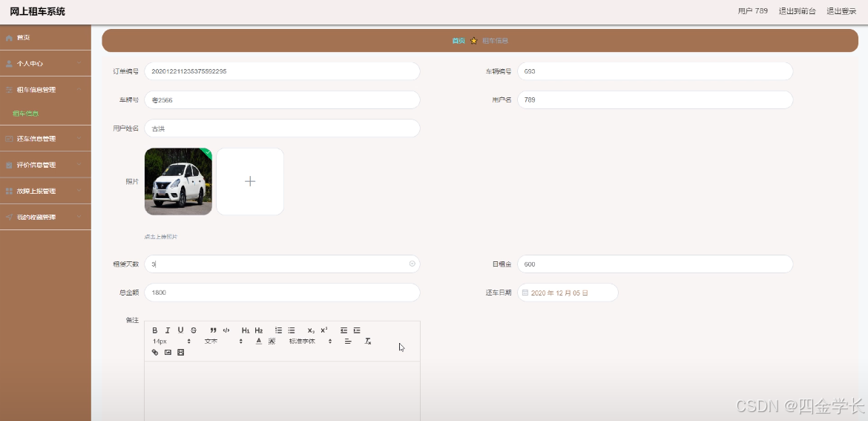Viewport: 868px width, 421px height.
Task: Toggle bold formatting in the remarks editor
Action: (x=155, y=330)
